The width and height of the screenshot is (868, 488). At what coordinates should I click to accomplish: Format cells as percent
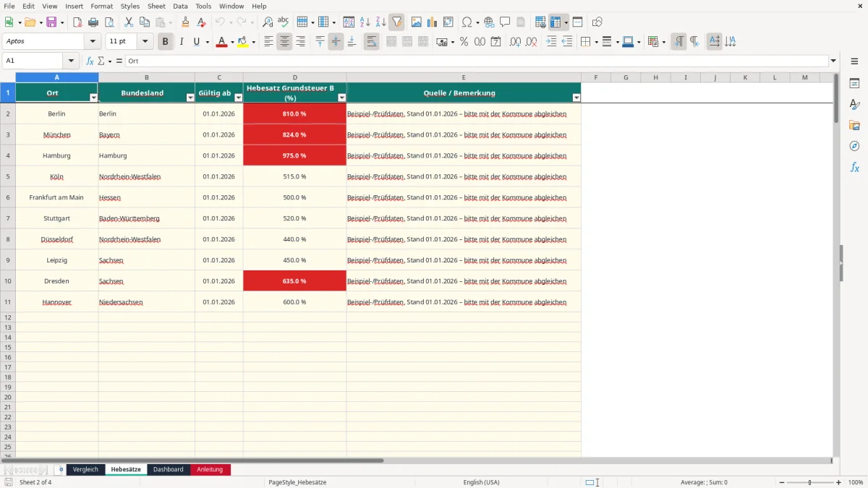coord(464,42)
